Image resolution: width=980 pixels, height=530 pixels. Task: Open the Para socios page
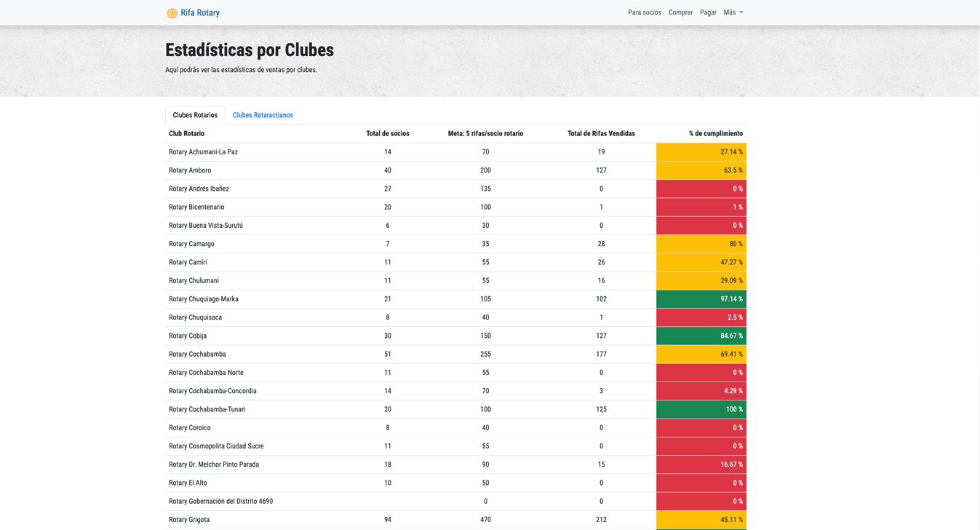[644, 12]
